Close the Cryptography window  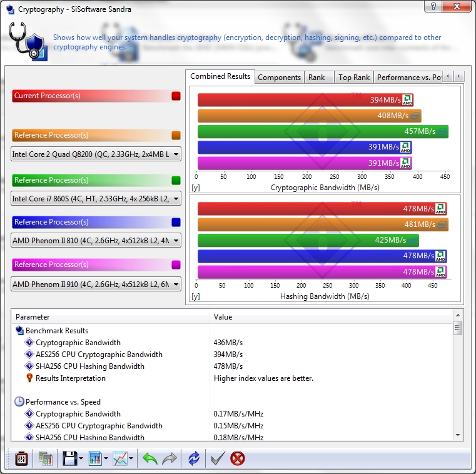(457, 6)
